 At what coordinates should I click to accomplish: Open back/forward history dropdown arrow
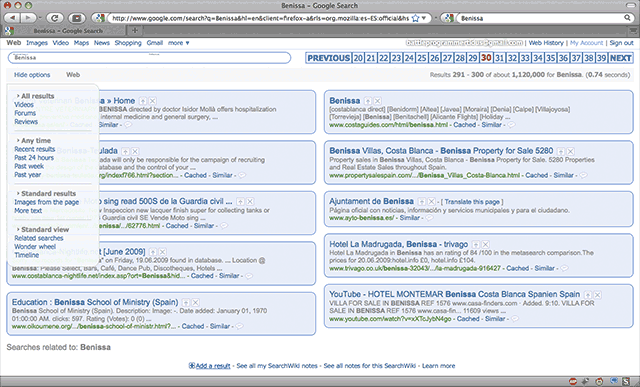coord(40,18)
